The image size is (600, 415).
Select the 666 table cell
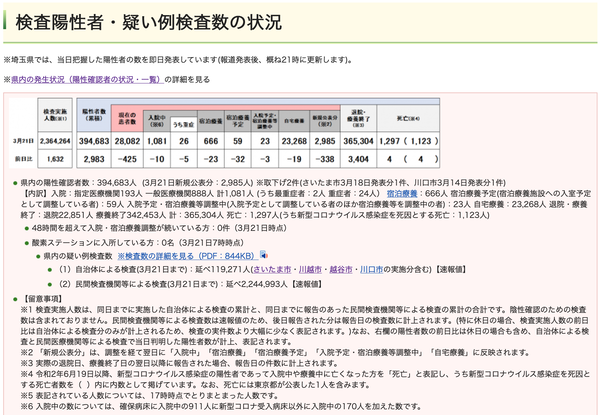[211, 141]
